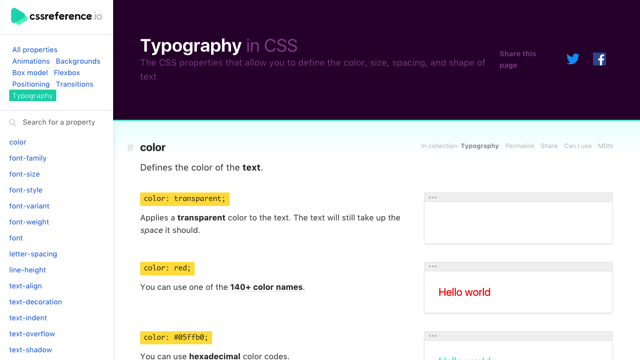The image size is (640, 360).
Task: Open Animations collection
Action: (x=31, y=61)
